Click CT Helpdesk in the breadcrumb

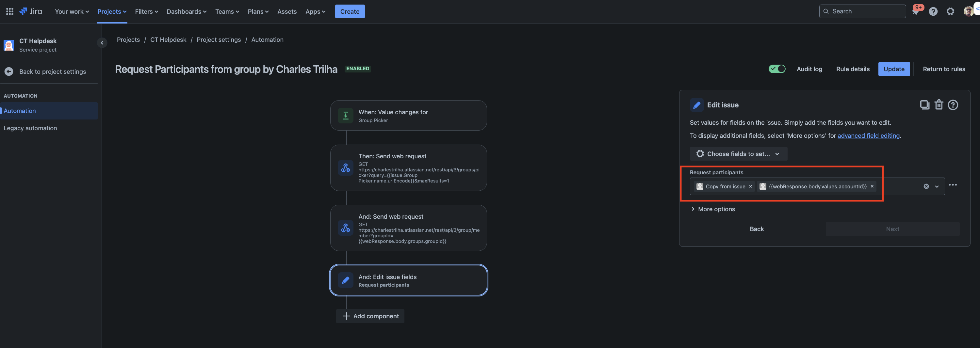(x=168, y=40)
